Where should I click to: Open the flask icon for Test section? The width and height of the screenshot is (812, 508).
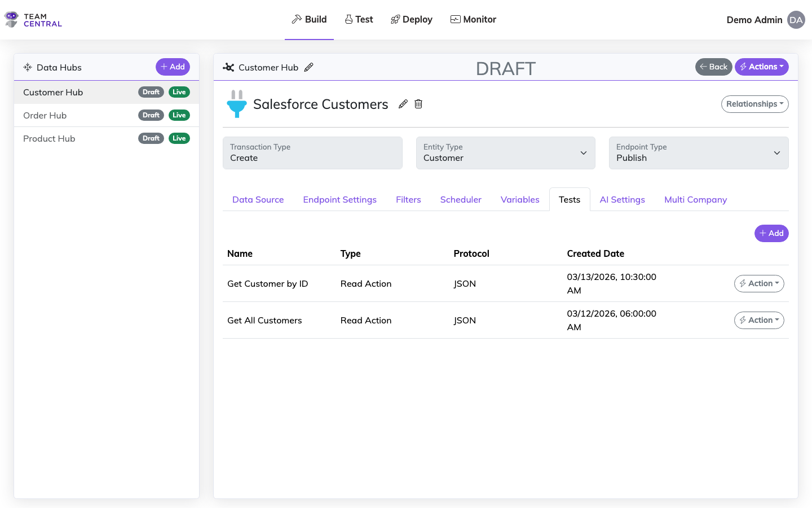pyautogui.click(x=348, y=19)
